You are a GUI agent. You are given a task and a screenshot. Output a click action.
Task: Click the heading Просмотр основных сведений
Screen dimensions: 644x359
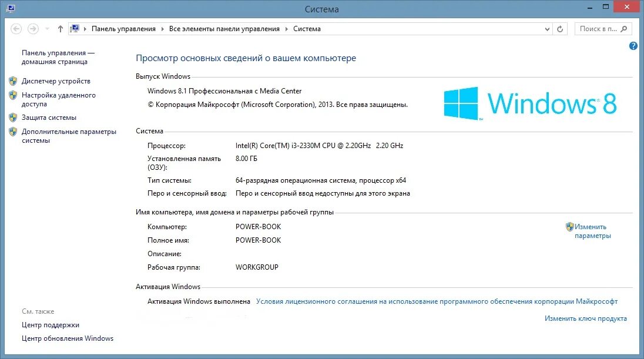tap(246, 58)
